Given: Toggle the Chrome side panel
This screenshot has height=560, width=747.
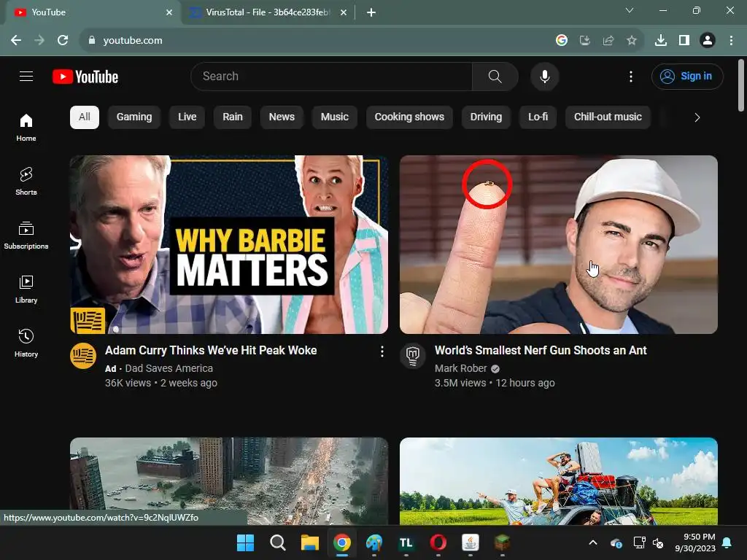Looking at the screenshot, I should point(684,41).
